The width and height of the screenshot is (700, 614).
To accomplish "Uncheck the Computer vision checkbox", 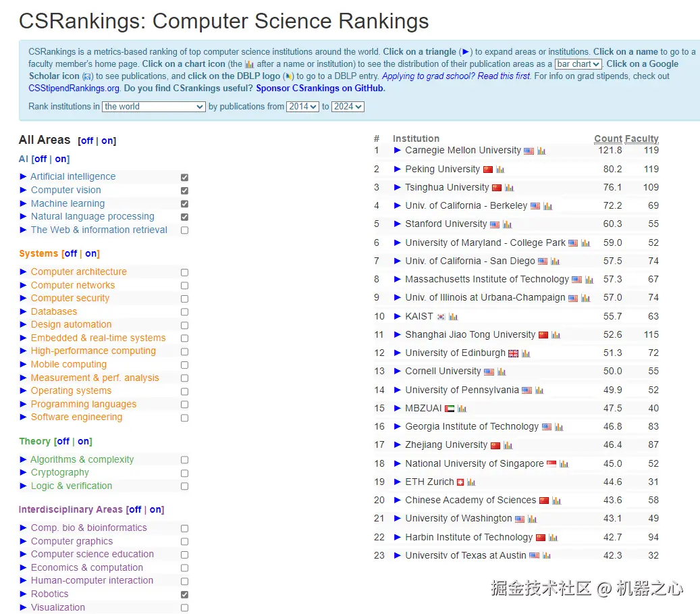I will tap(184, 190).
